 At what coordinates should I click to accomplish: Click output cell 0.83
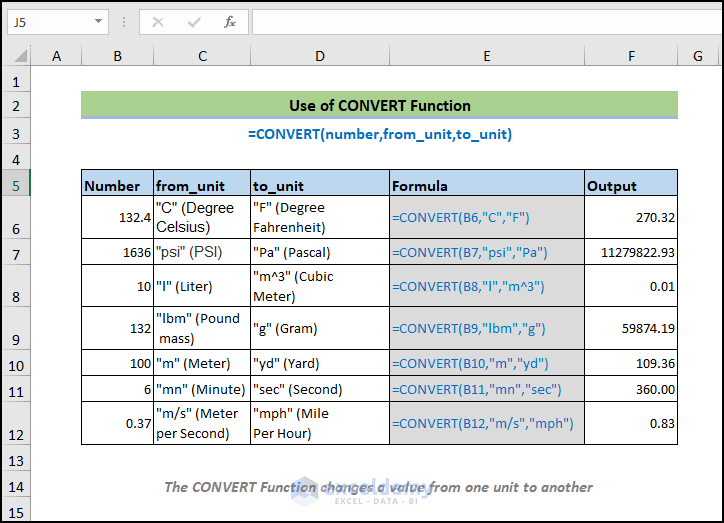click(631, 423)
